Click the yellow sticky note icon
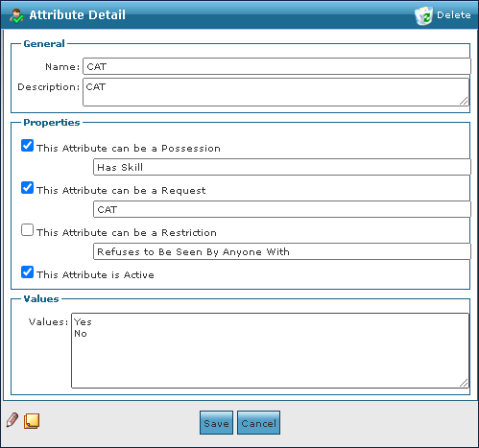 click(x=32, y=421)
